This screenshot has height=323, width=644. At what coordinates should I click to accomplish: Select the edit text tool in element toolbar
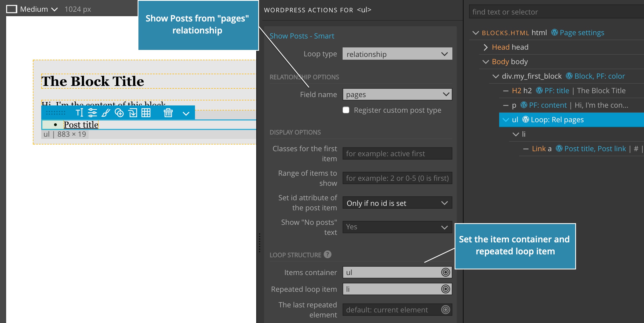(79, 113)
